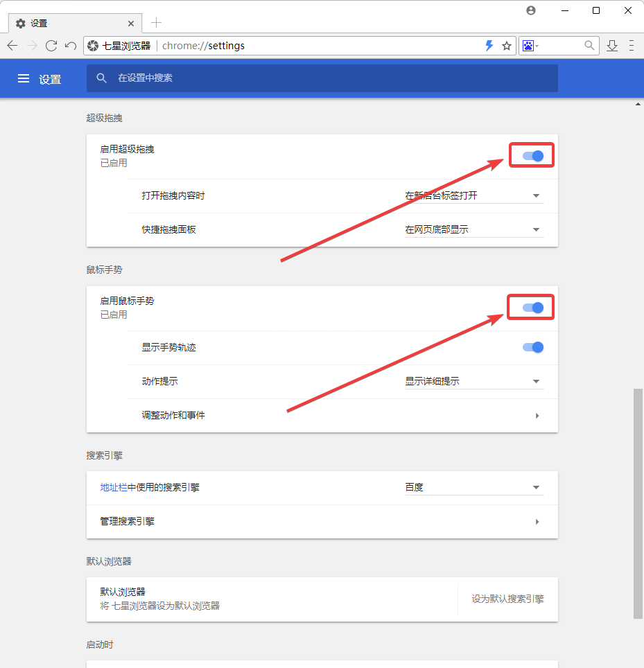Click the 搜索引擎 section heading
Viewport: 644px width, 668px height.
(105, 455)
